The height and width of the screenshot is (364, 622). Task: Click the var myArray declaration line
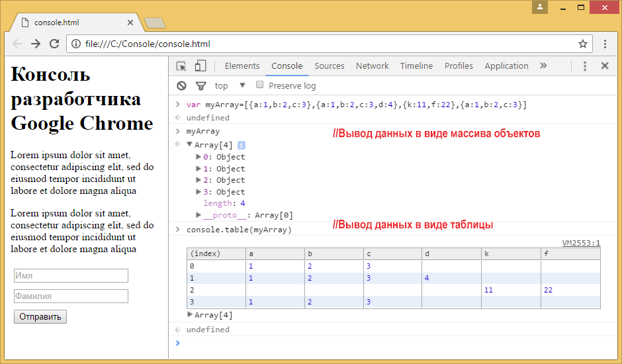pyautogui.click(x=356, y=105)
